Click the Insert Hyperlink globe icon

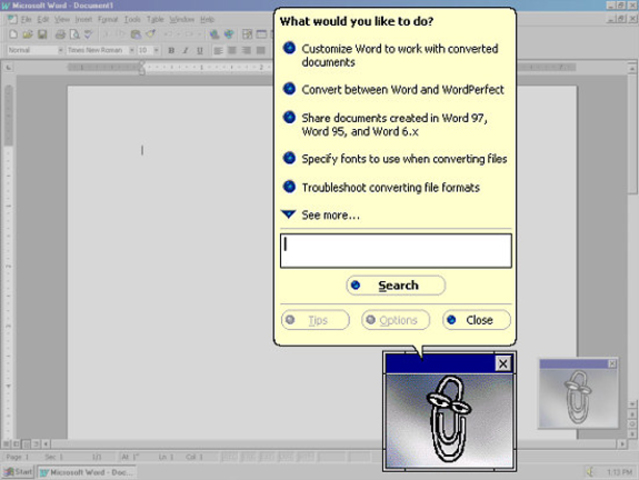tap(214, 35)
